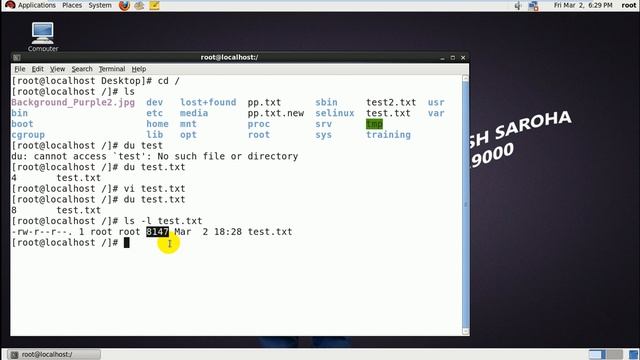Click usr directory in ls output
This screenshot has height=360, width=640.
436,102
